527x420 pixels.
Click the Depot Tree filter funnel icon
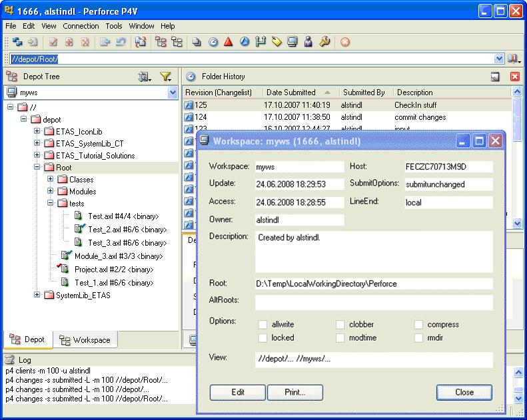pos(166,77)
